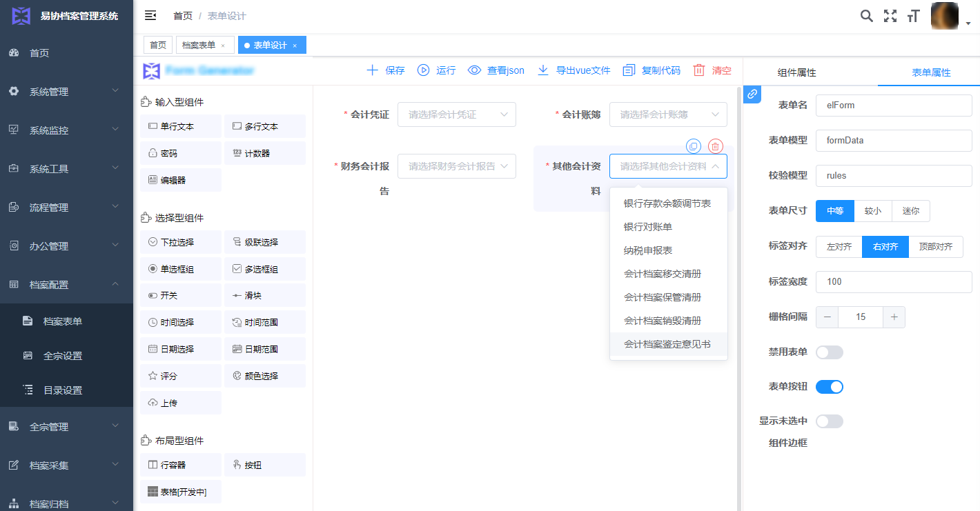Delete the selected 其他会计资料 field
This screenshot has height=511, width=980.
[716, 146]
